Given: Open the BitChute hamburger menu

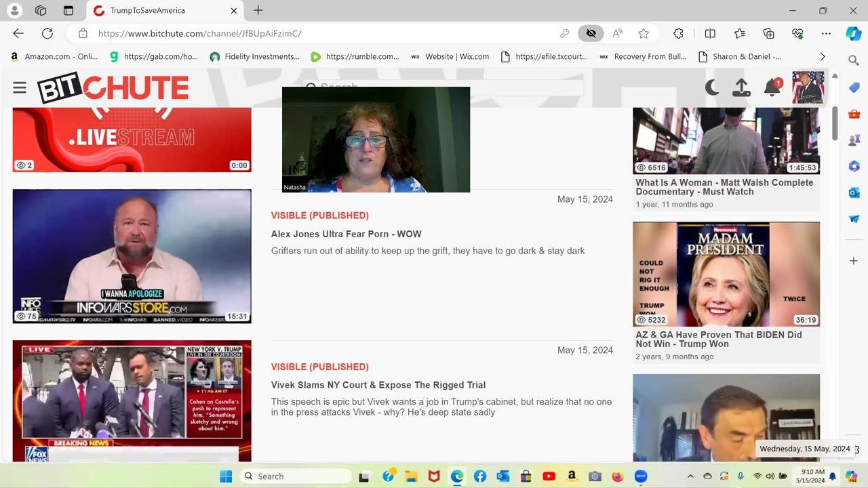Looking at the screenshot, I should (x=20, y=87).
